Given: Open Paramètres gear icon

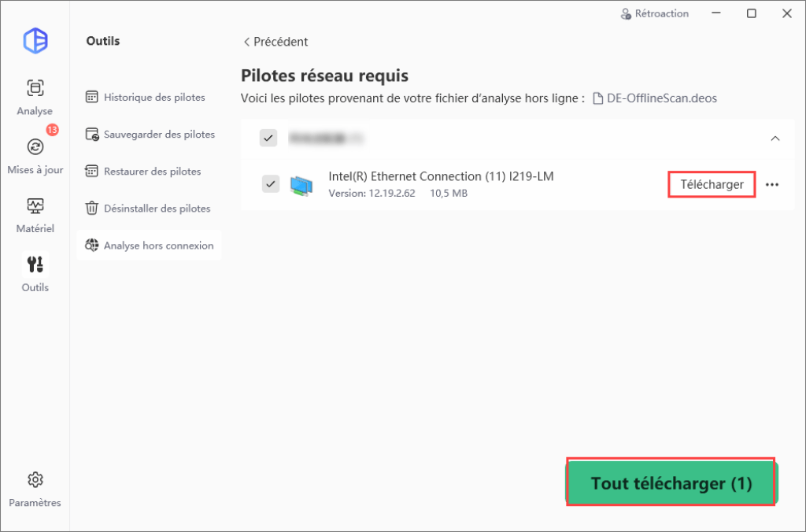Looking at the screenshot, I should tap(35, 479).
